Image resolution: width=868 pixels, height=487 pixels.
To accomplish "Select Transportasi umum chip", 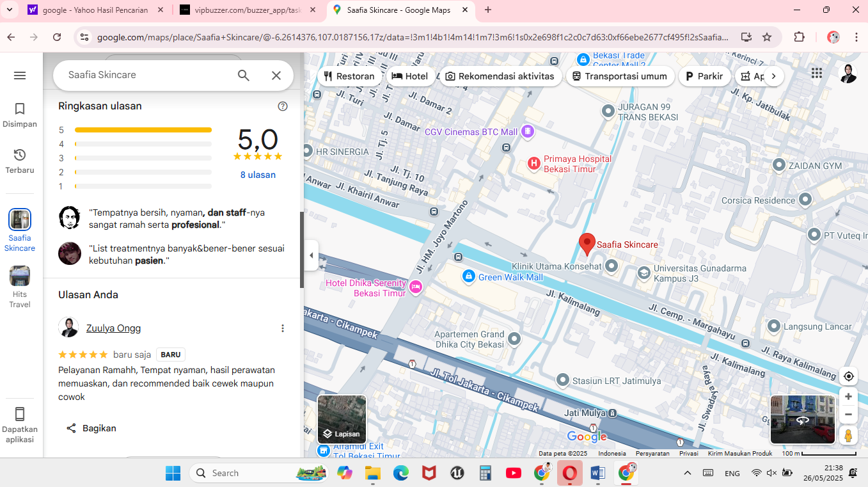I will (619, 76).
